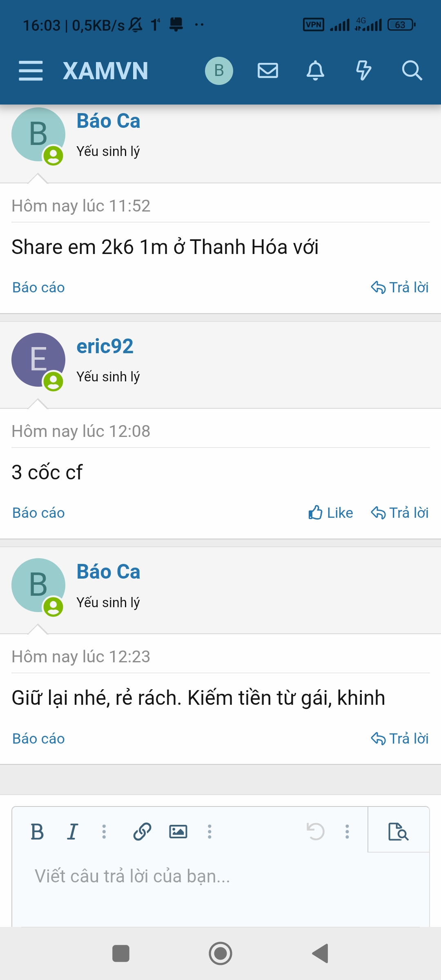The width and height of the screenshot is (441, 980).
Task: Expand more options beside the undo button
Action: coord(347,831)
